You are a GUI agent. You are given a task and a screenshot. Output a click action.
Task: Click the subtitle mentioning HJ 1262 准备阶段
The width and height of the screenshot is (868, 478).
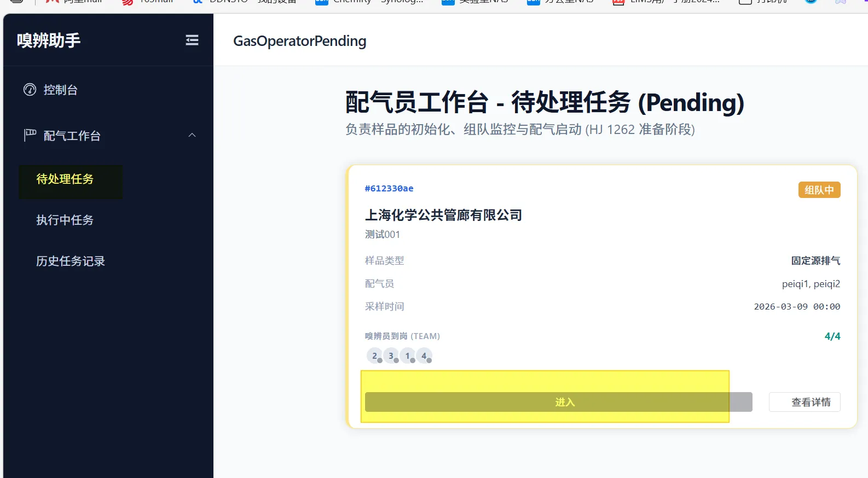click(520, 130)
